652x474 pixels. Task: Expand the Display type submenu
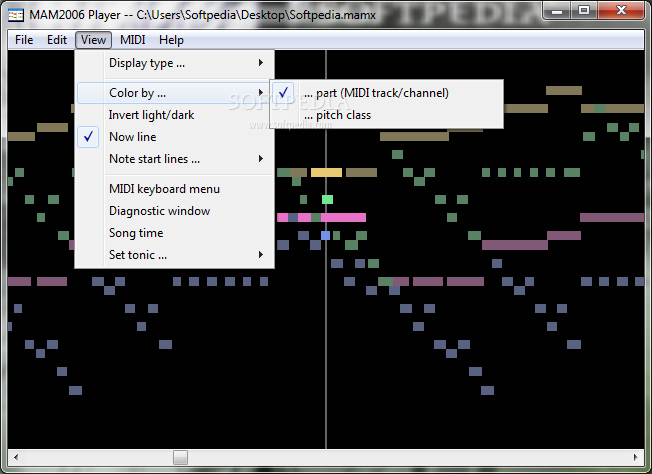pos(175,63)
